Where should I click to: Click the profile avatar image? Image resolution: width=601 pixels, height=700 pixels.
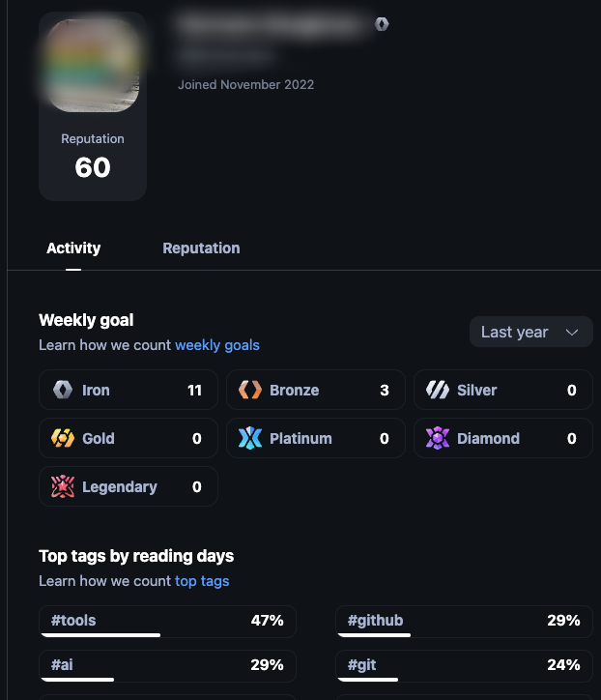point(93,66)
